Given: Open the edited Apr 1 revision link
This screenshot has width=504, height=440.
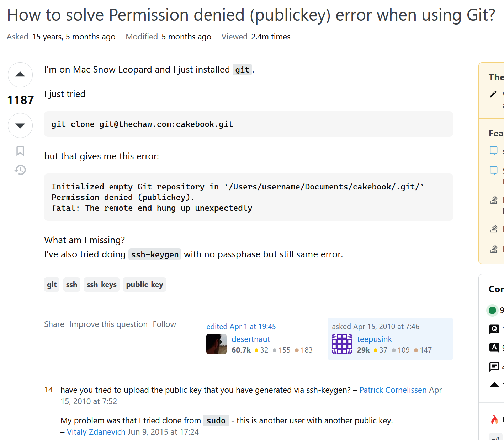Looking at the screenshot, I should [241, 327].
